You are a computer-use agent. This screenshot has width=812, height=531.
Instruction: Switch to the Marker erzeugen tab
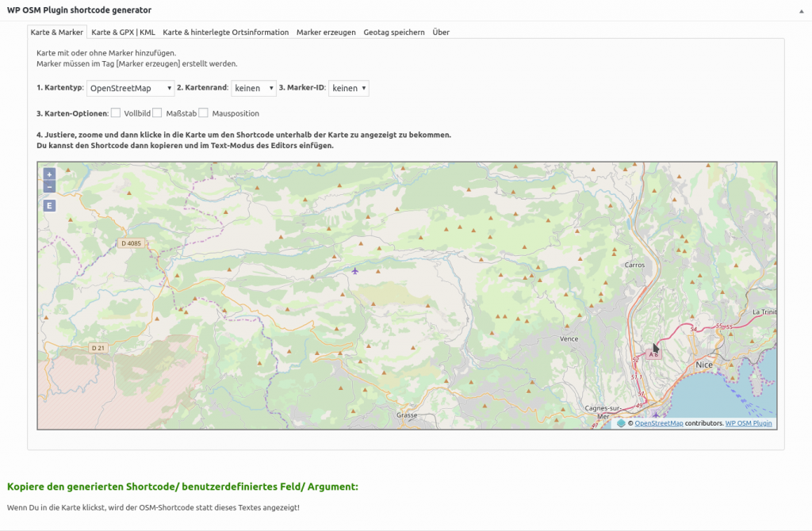327,32
